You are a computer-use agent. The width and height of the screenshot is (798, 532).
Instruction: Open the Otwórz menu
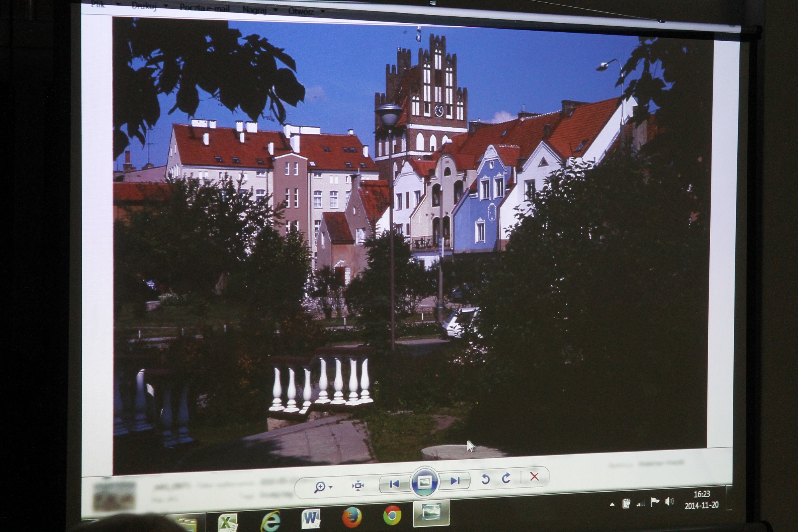pyautogui.click(x=300, y=11)
